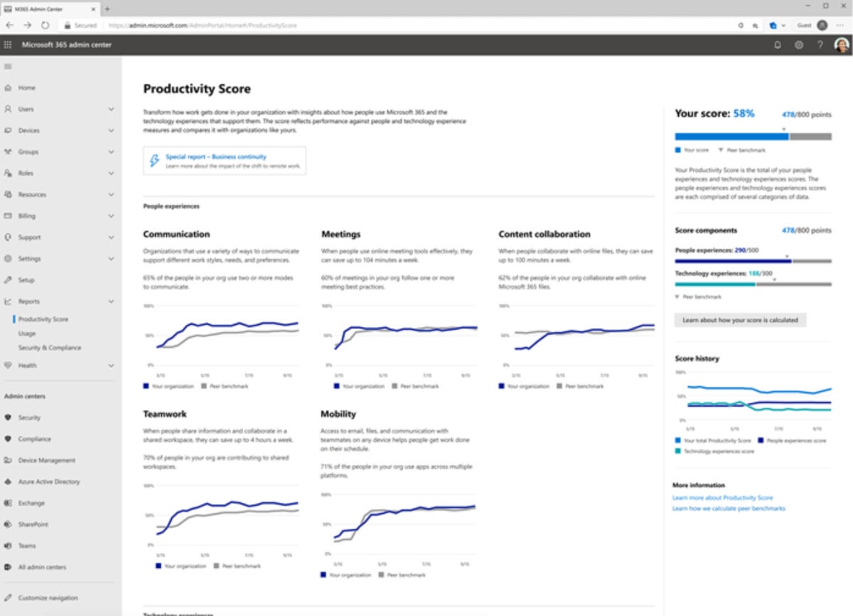Open Learn how we calculate peer benchmarks

click(x=729, y=509)
